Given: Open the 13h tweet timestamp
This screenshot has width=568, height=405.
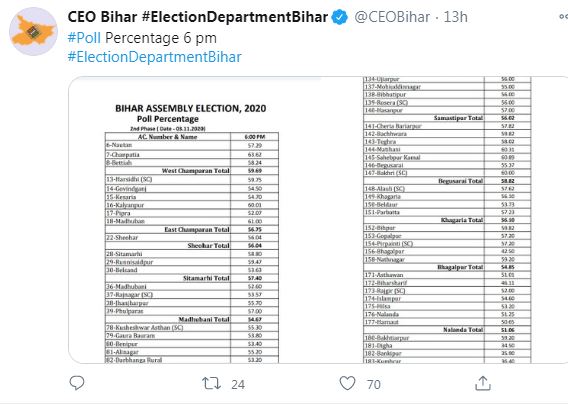Looking at the screenshot, I should (456, 17).
